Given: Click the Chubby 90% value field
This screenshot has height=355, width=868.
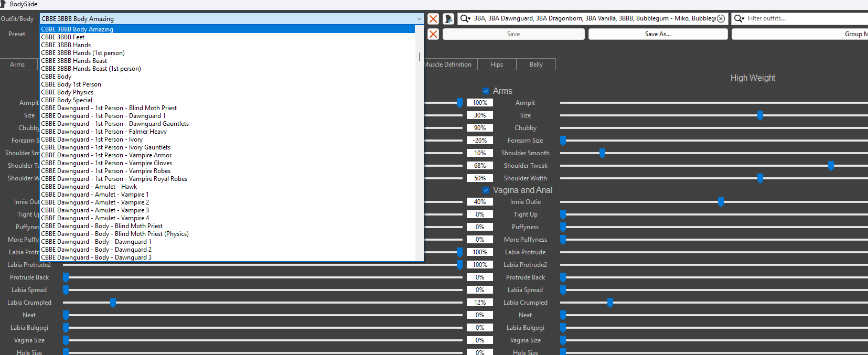Looking at the screenshot, I should point(480,128).
